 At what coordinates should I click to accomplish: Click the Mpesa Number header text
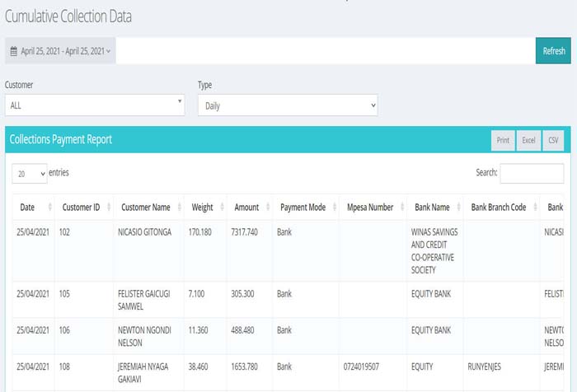(x=370, y=208)
